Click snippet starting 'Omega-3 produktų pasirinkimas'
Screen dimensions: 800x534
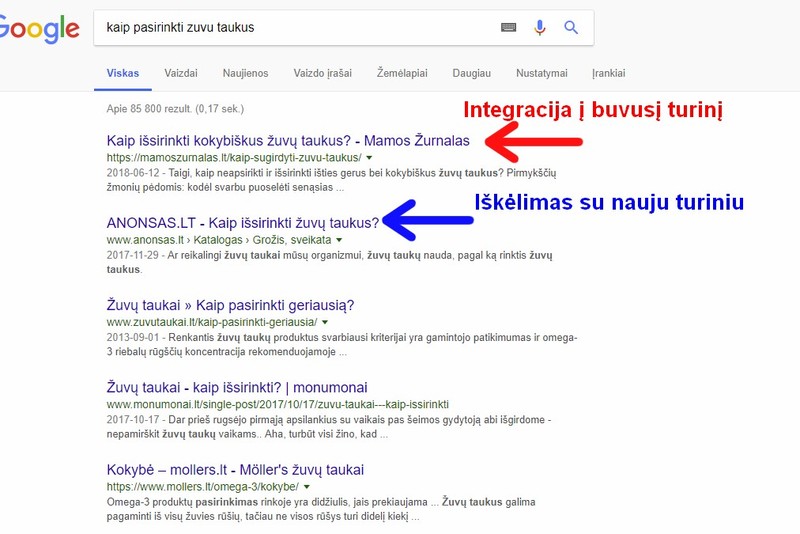click(x=321, y=509)
